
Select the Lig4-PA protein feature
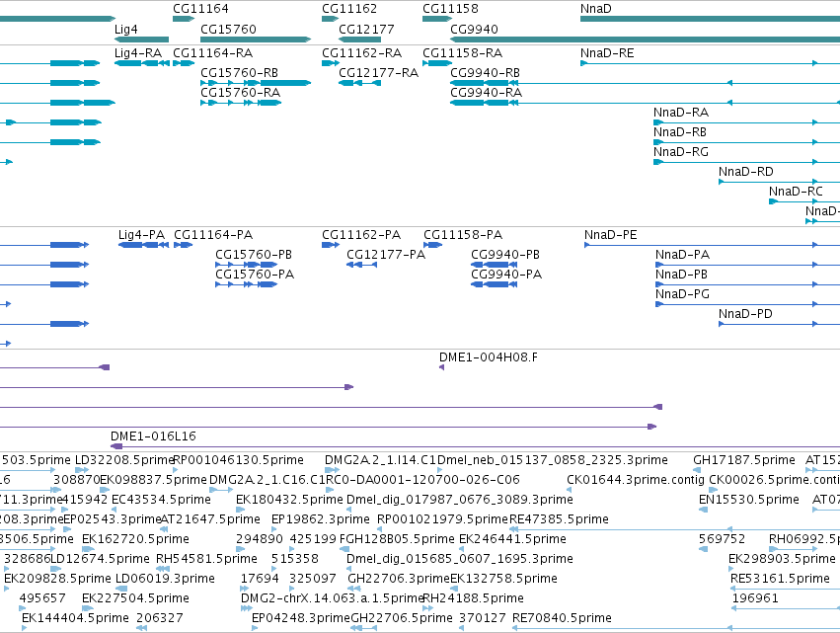[x=143, y=245]
